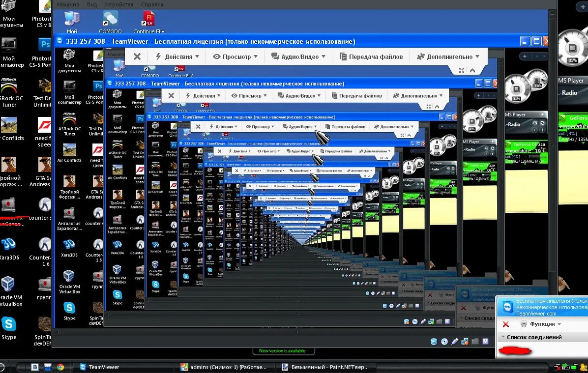Launch Chrome from the taskbar quick launch
The height and width of the screenshot is (373, 588).
click(x=60, y=367)
